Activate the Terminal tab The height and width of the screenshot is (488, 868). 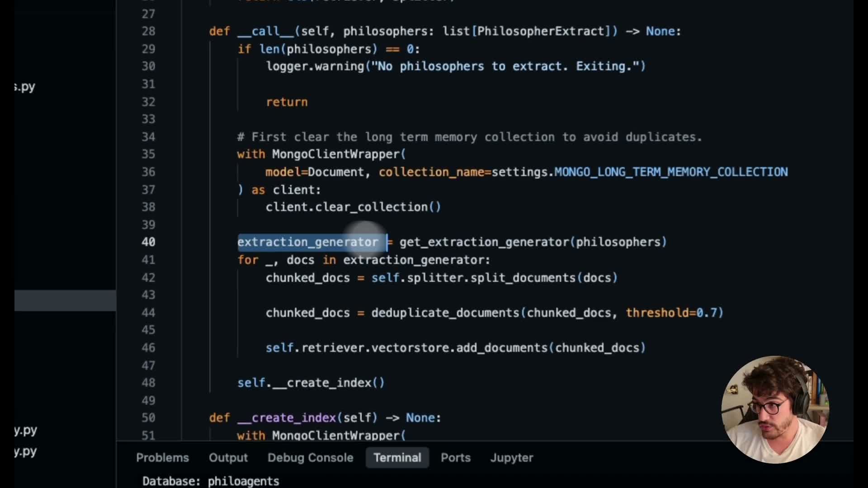[x=397, y=458]
